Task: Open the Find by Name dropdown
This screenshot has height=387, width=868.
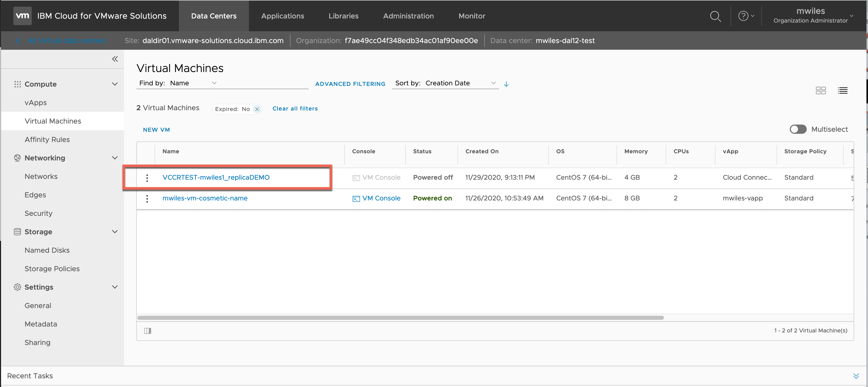Action: 193,83
